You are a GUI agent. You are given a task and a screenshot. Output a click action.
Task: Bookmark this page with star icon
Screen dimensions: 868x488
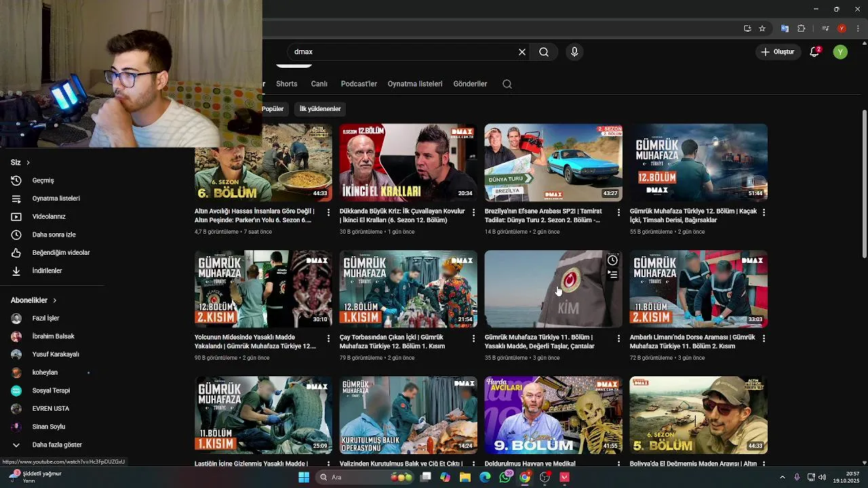[x=762, y=28]
